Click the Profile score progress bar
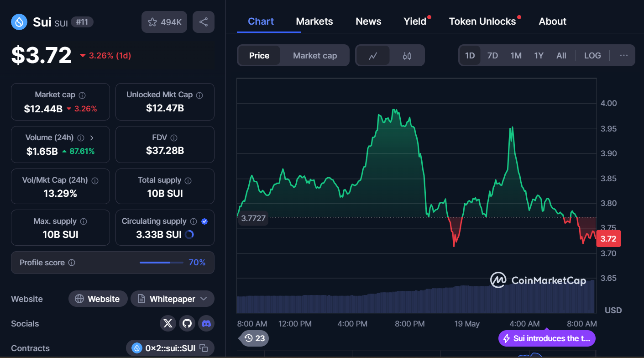This screenshot has height=358, width=644. (x=162, y=263)
